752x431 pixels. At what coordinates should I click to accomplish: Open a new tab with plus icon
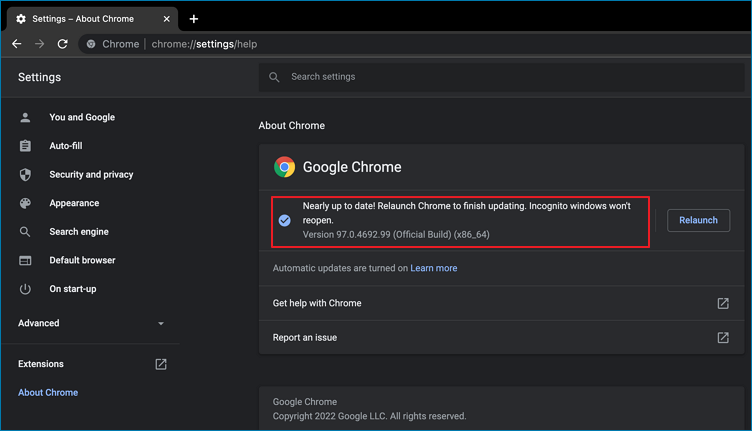pos(194,19)
